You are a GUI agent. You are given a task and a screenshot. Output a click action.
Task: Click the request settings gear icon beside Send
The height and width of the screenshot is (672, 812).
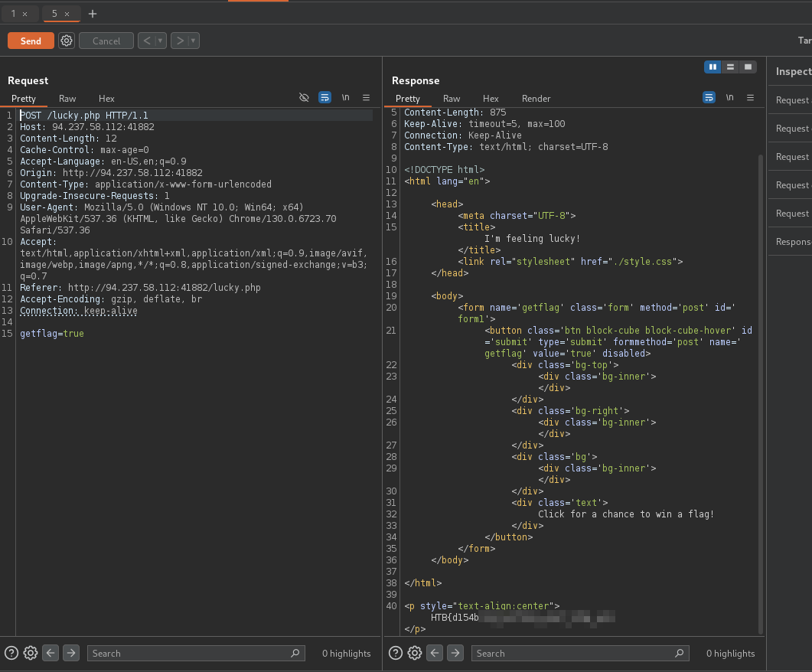tap(67, 41)
